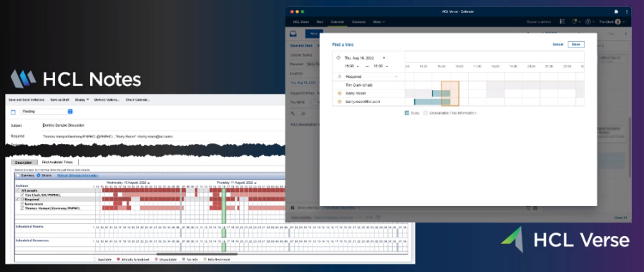Select the Details radio button

[39, 175]
